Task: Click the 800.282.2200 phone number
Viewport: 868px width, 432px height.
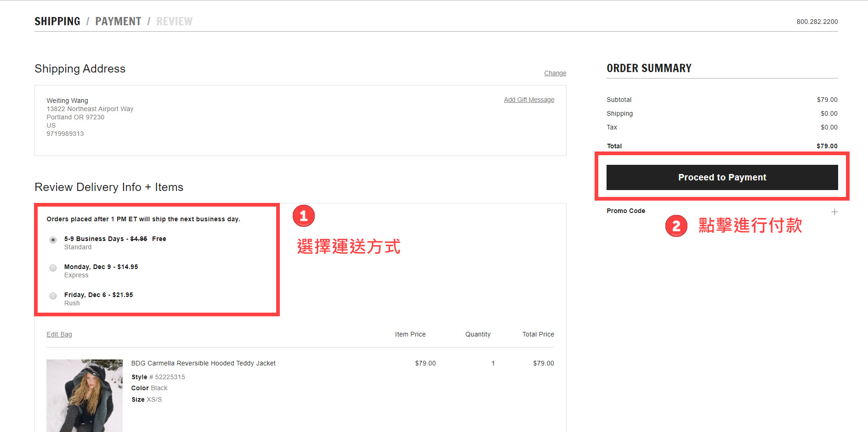Action: pyautogui.click(x=817, y=22)
